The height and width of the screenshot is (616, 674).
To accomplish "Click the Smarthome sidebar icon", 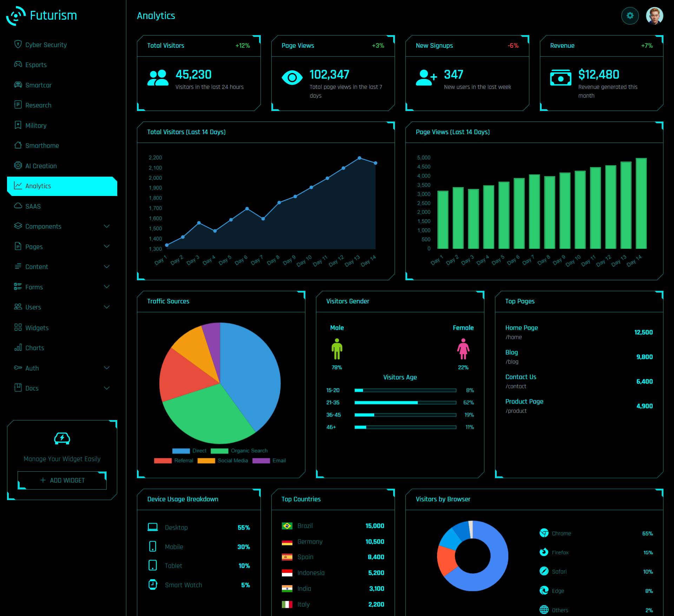I will point(17,145).
